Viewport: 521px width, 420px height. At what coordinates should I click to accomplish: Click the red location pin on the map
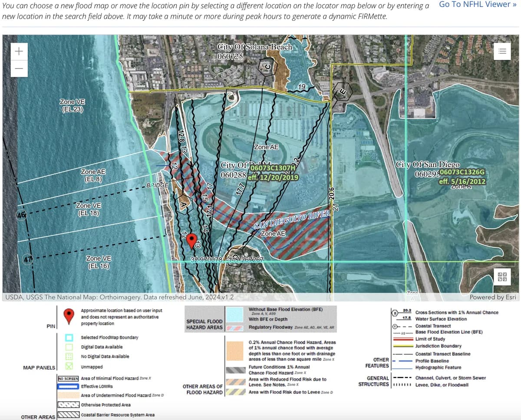pos(191,241)
